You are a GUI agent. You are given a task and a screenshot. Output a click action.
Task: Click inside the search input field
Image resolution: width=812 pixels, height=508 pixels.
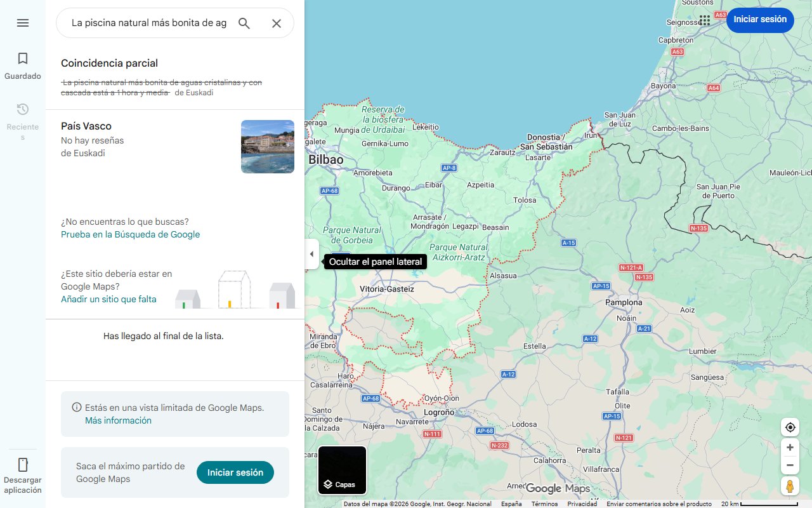(146, 23)
